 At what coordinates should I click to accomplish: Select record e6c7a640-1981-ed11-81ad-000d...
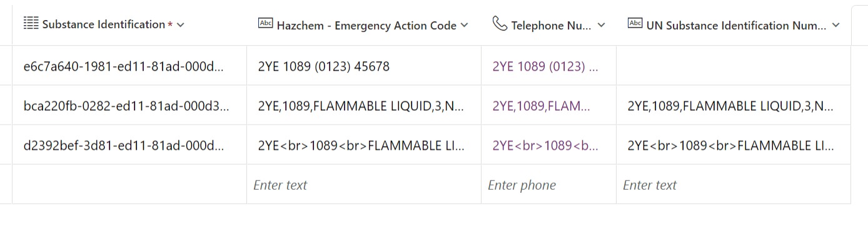pos(123,66)
